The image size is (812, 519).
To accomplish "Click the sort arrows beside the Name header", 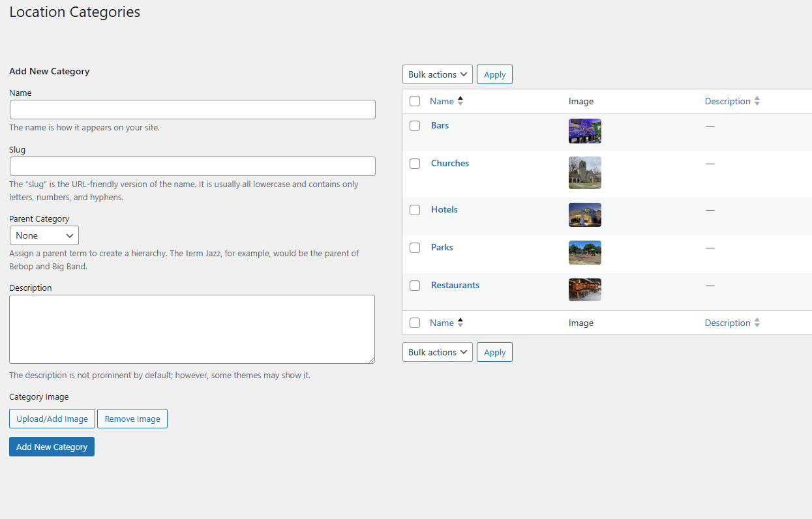I will click(460, 101).
